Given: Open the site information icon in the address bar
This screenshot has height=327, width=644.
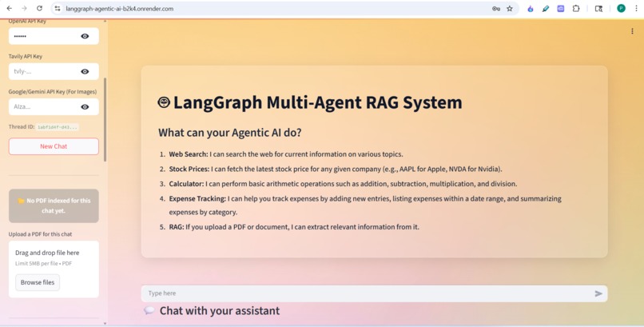Looking at the screenshot, I should pyautogui.click(x=58, y=8).
